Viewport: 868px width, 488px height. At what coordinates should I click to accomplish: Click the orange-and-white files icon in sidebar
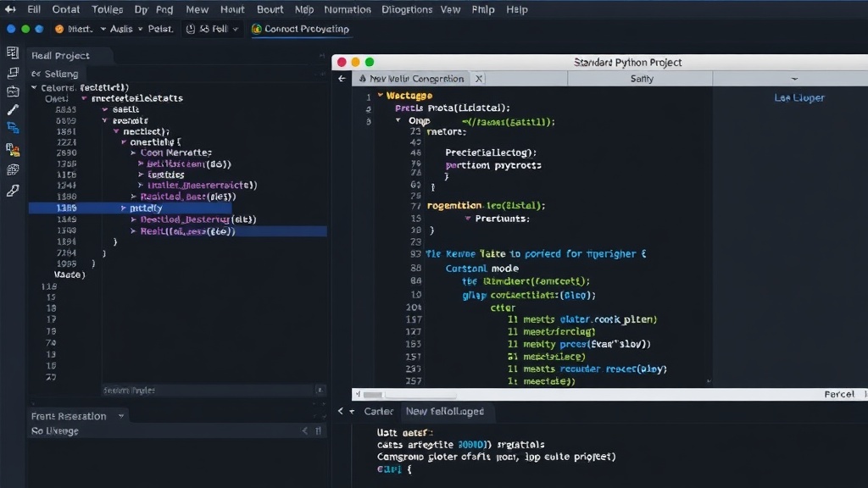(x=13, y=149)
